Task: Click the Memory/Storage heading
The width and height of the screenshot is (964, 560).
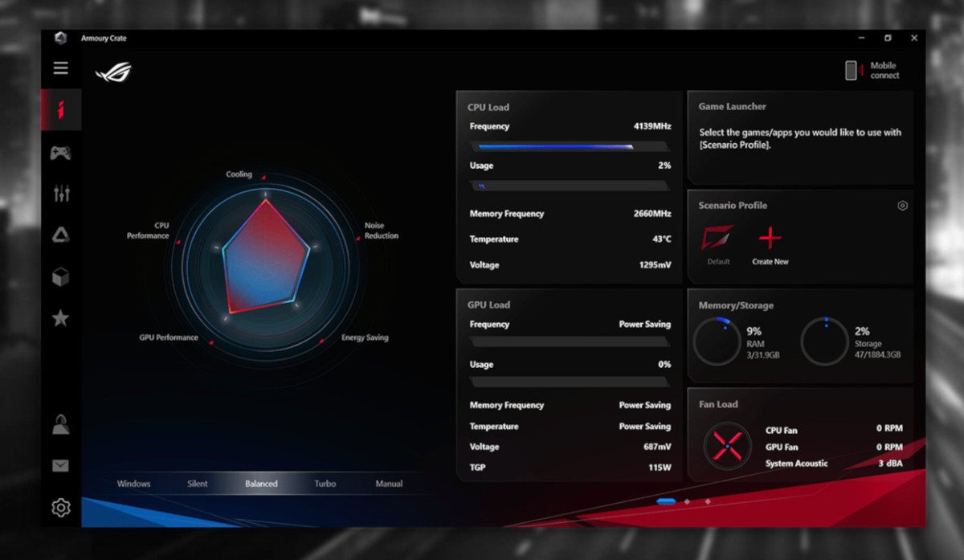Action: [x=737, y=305]
